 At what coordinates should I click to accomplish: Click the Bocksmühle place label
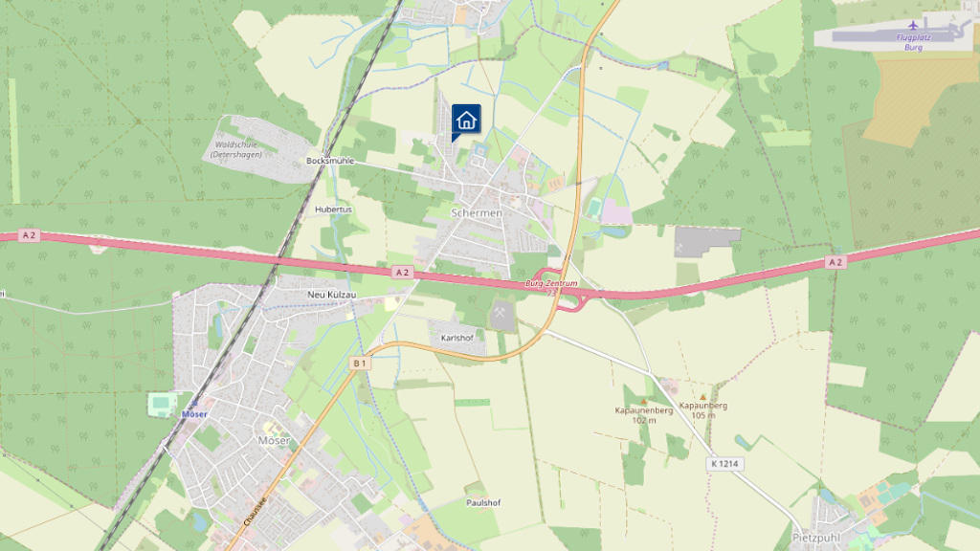point(330,161)
